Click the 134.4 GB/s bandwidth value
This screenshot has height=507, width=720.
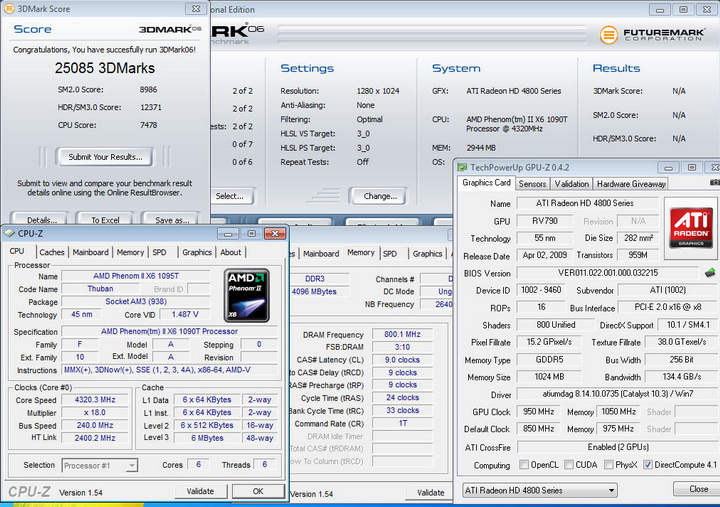[x=681, y=377]
